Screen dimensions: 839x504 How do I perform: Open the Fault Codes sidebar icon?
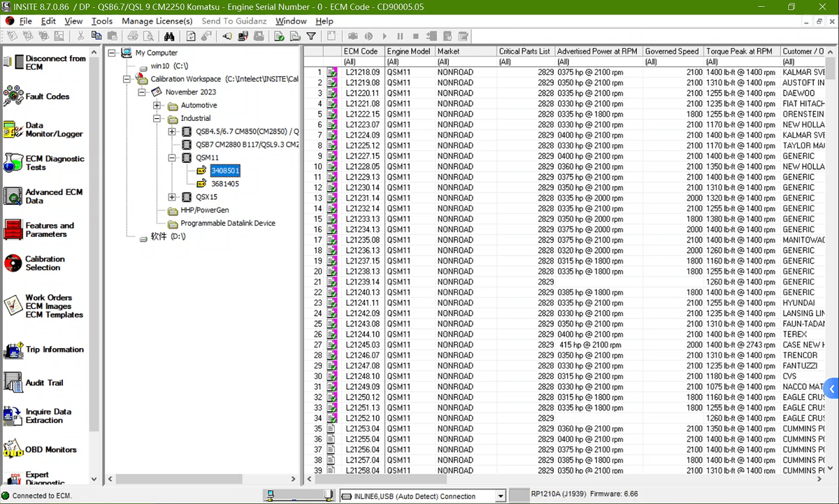point(14,96)
